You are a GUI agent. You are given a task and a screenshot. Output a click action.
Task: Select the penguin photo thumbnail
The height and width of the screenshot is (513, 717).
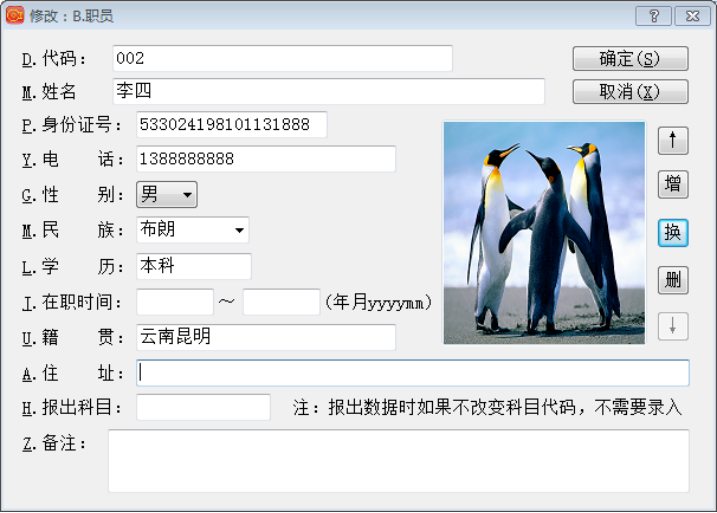(x=544, y=232)
